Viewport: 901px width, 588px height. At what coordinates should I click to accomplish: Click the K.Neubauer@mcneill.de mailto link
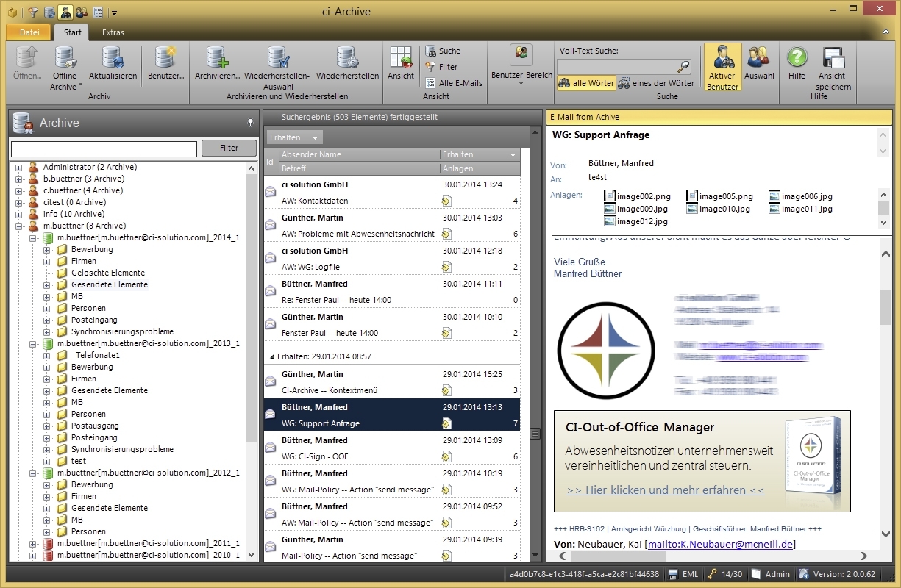click(x=720, y=544)
